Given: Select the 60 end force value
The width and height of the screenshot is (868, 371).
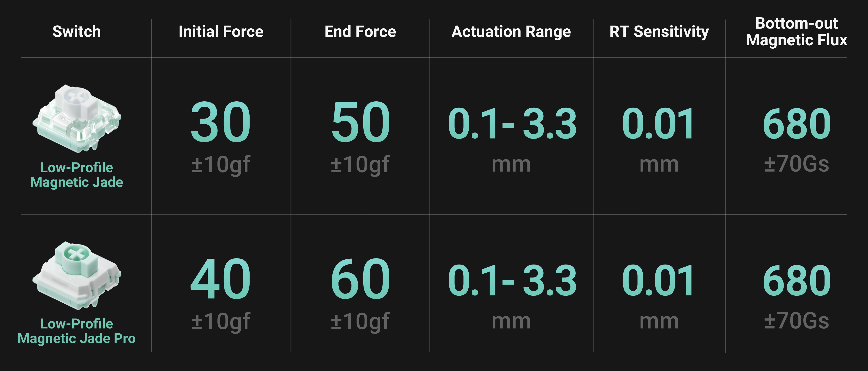Looking at the screenshot, I should click(x=360, y=279).
